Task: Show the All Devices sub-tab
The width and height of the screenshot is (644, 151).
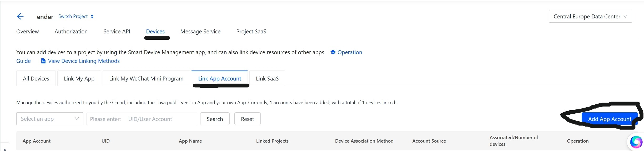Action: tap(36, 79)
